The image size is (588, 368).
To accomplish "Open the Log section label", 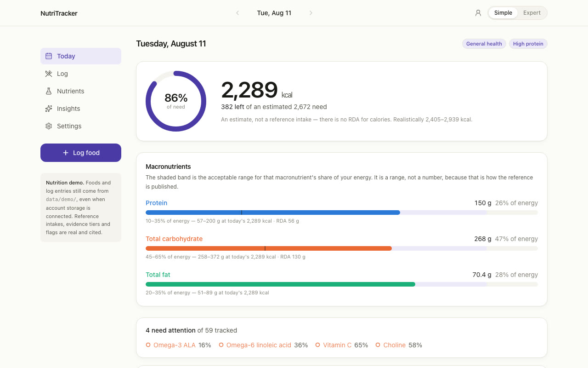I will (62, 74).
